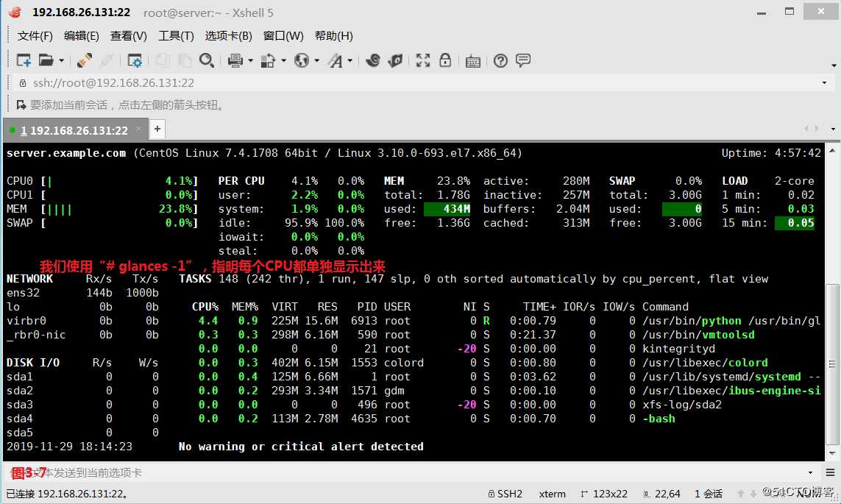The width and height of the screenshot is (841, 504).
Task: Click the -bash process command
Action: coord(659,419)
